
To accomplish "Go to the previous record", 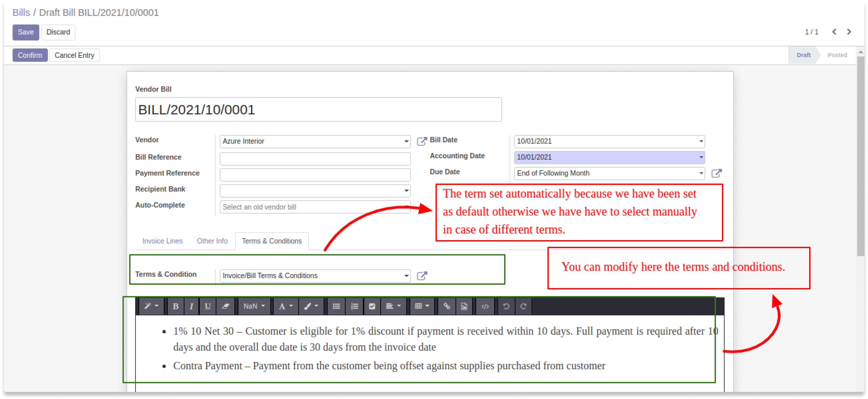I will click(834, 32).
